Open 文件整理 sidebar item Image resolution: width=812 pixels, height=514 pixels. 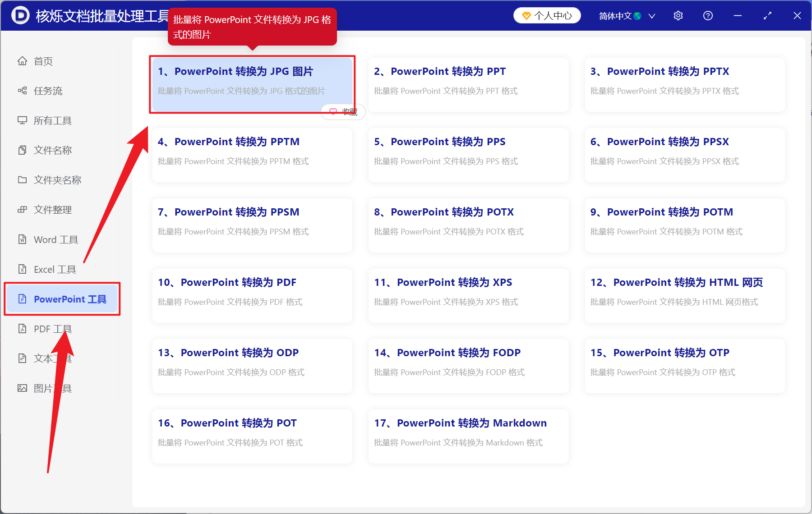click(x=62, y=210)
